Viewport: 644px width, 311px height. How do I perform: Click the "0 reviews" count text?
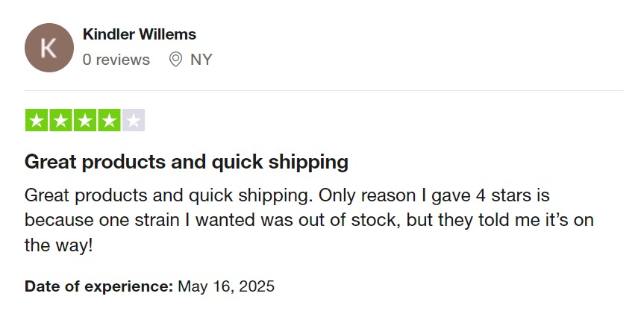(116, 60)
